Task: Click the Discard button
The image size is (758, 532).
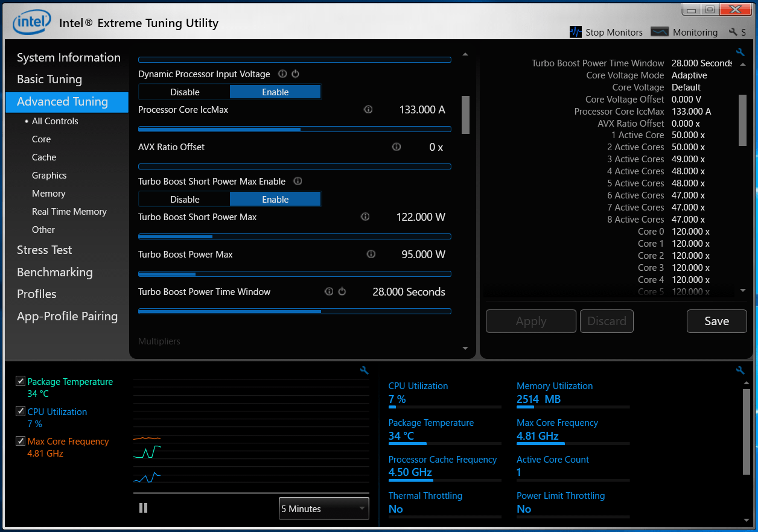Action: (x=607, y=321)
